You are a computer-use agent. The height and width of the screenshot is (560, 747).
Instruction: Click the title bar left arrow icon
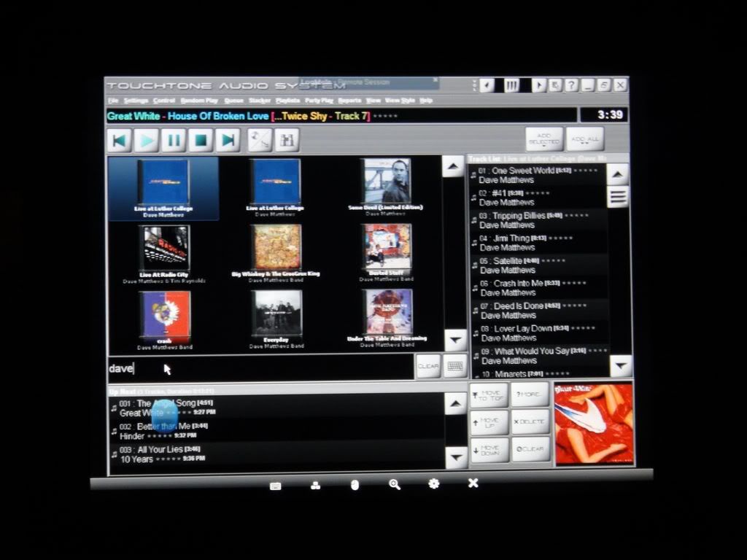click(487, 86)
